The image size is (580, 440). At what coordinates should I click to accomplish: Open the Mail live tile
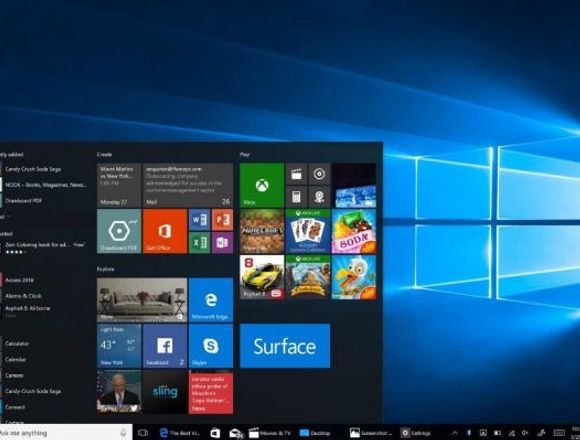[188, 185]
